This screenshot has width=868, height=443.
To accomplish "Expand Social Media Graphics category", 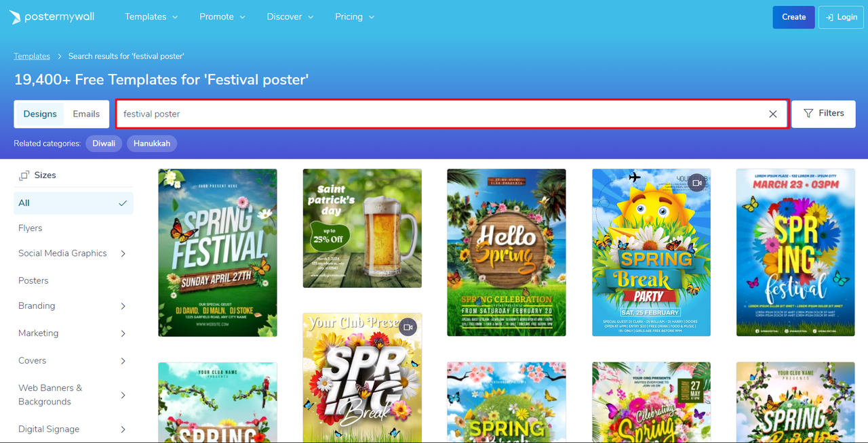I will click(x=123, y=253).
